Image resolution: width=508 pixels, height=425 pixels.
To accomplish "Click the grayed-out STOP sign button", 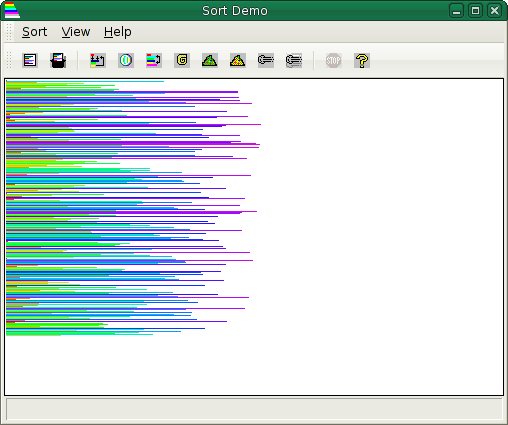I will point(334,61).
